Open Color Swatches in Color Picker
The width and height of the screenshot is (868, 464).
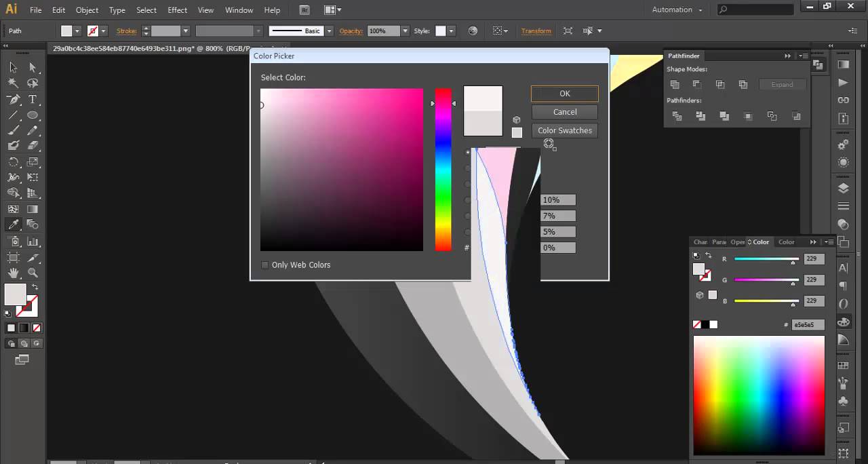click(564, 130)
